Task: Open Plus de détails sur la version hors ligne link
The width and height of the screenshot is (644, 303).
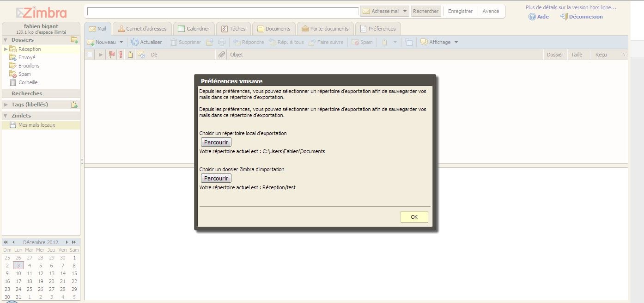Action: click(x=571, y=7)
